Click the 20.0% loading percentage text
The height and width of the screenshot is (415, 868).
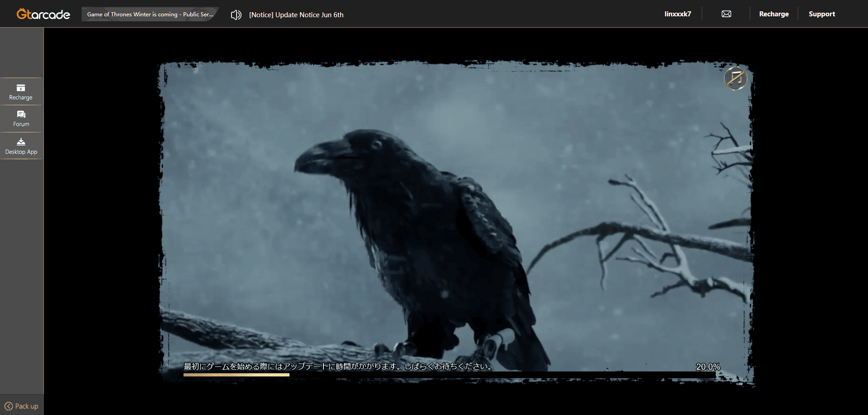[x=708, y=366]
